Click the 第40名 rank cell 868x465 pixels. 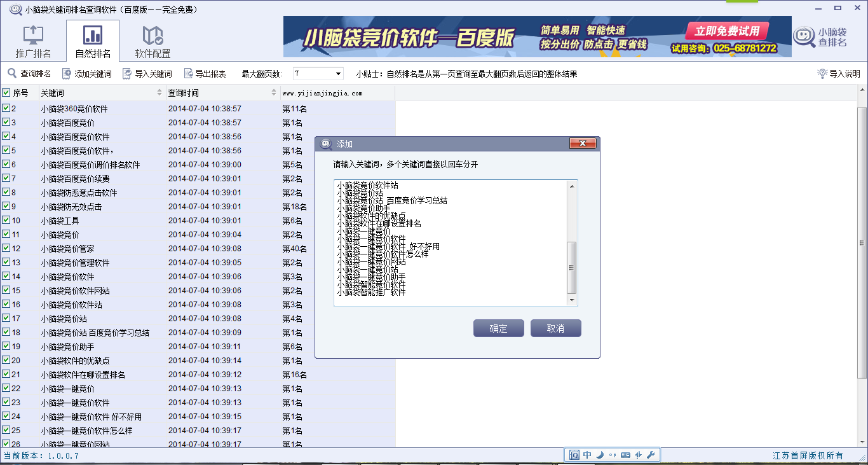(x=295, y=249)
